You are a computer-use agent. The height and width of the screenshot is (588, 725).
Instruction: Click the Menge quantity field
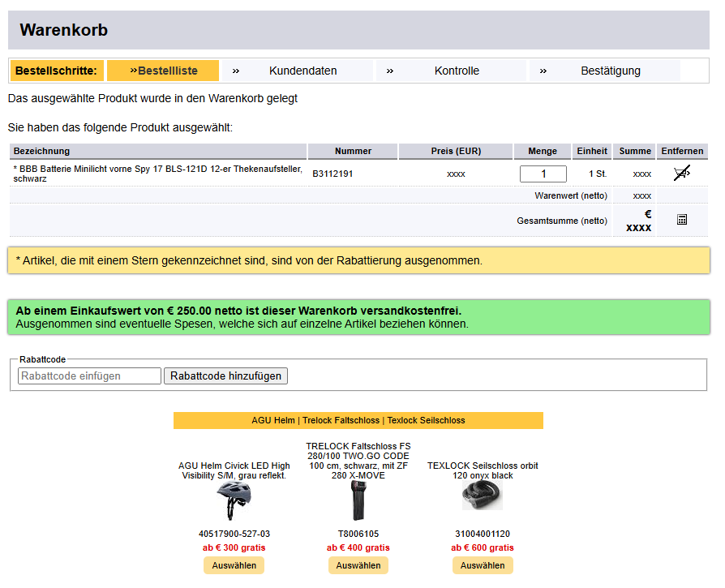[543, 174]
